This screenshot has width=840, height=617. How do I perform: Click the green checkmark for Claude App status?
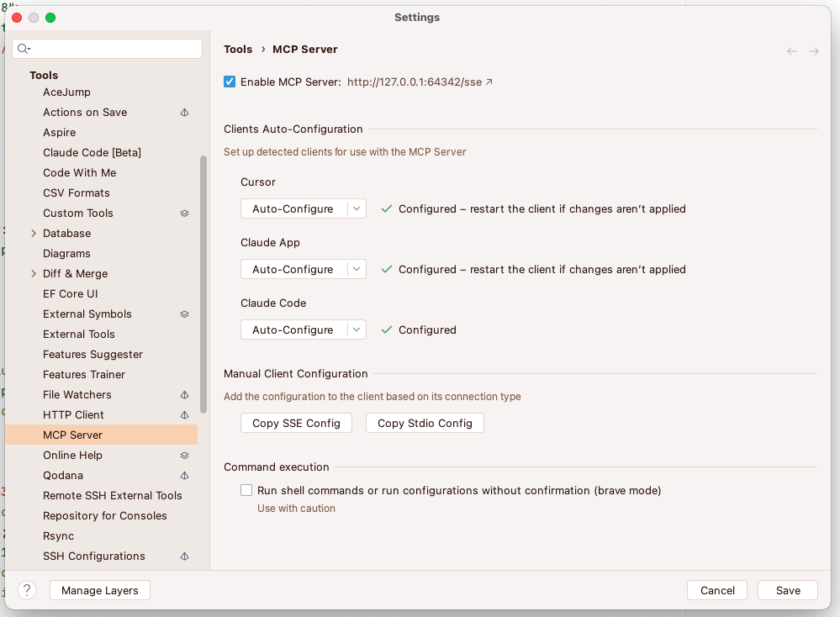point(386,269)
